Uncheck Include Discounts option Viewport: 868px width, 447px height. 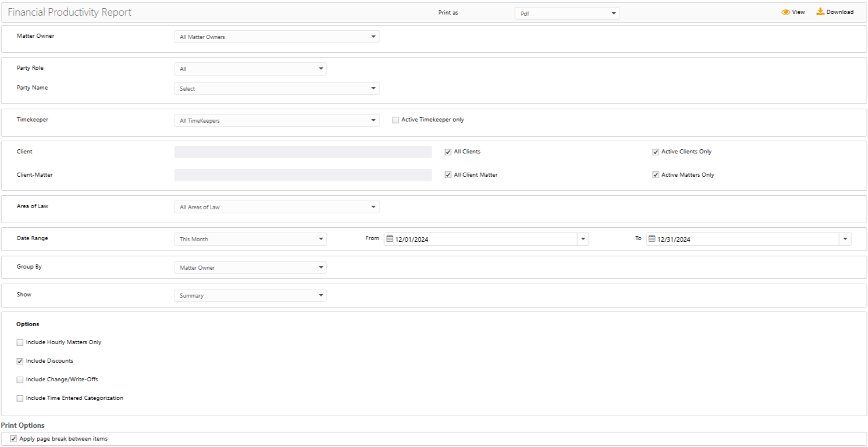tap(20, 362)
